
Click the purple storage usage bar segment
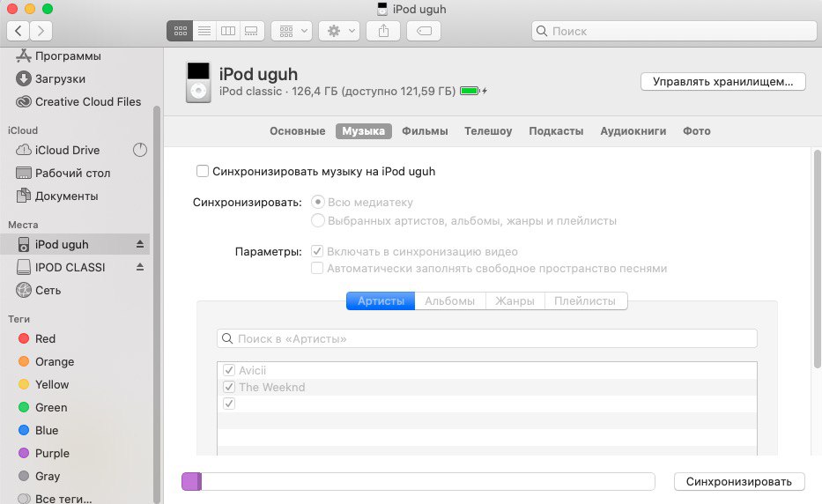[191, 481]
